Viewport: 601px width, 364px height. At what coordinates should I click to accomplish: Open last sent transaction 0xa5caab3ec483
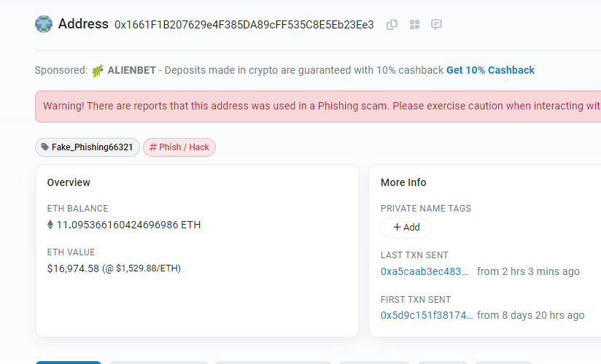(x=424, y=271)
